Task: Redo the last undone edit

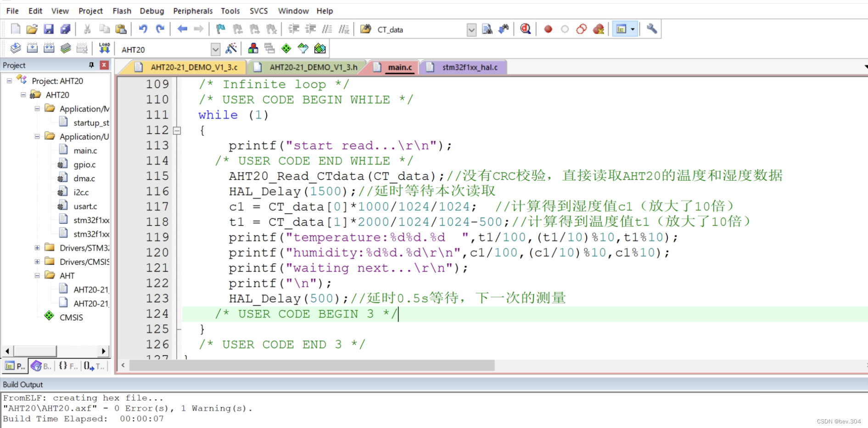Action: (x=160, y=29)
